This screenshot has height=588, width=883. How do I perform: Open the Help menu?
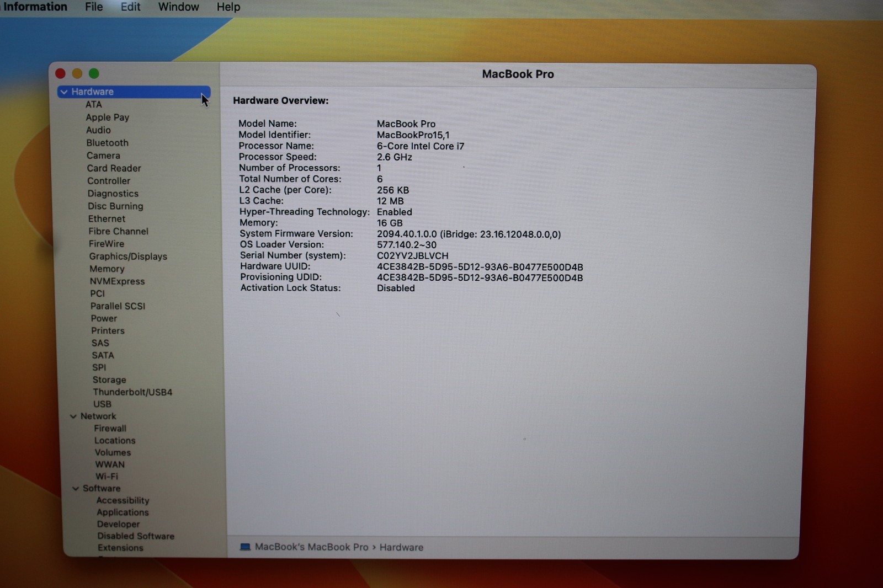228,7
